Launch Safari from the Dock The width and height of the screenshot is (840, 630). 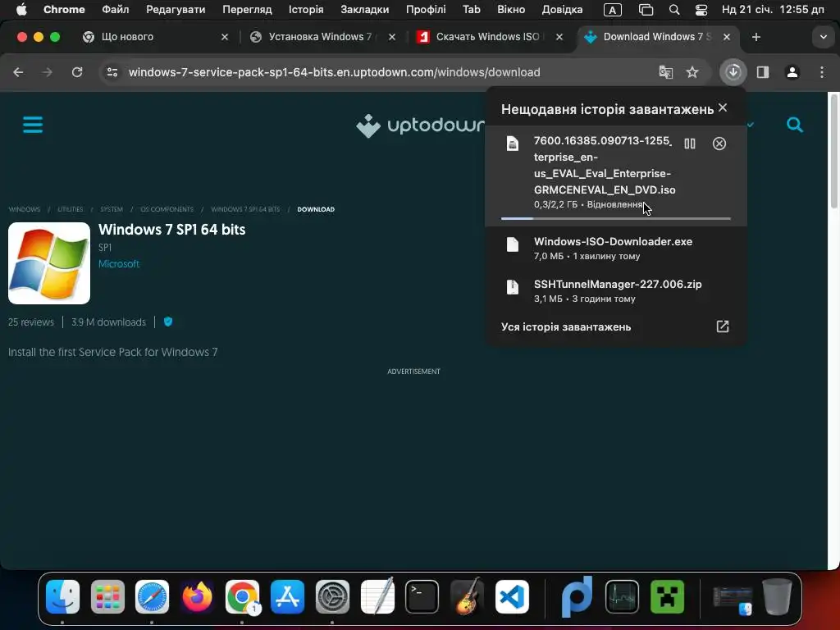[152, 596]
